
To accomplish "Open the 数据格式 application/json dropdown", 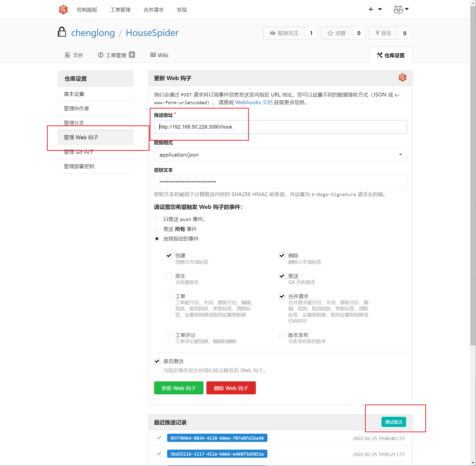I will click(x=280, y=154).
